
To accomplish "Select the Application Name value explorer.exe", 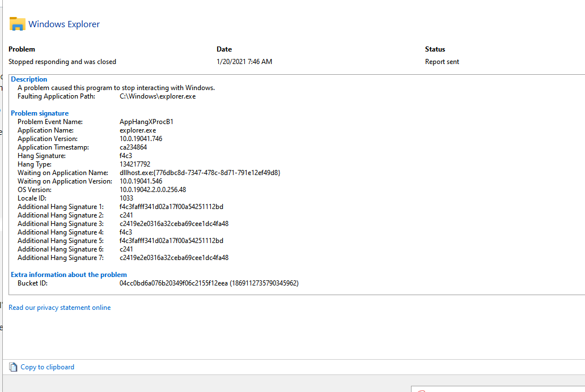I will tap(138, 130).
